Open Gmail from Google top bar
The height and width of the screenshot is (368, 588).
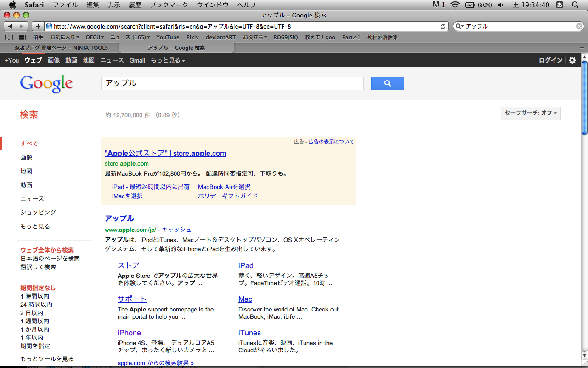(137, 60)
